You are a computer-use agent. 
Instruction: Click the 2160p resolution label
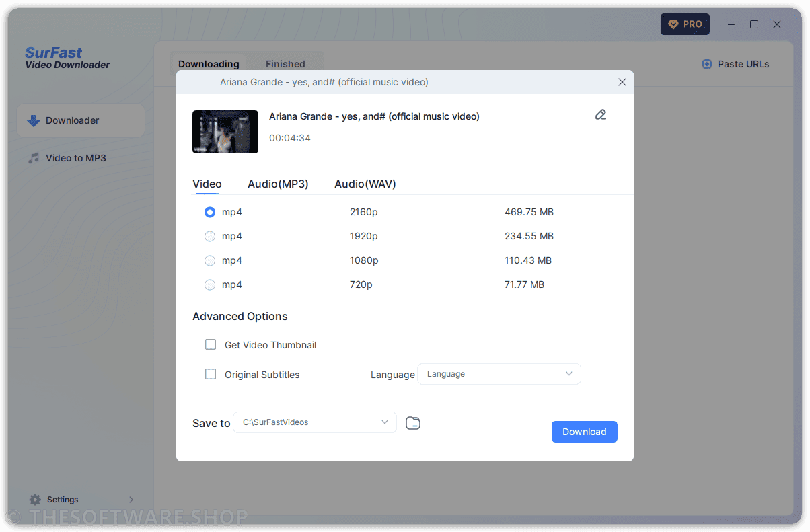click(x=364, y=212)
